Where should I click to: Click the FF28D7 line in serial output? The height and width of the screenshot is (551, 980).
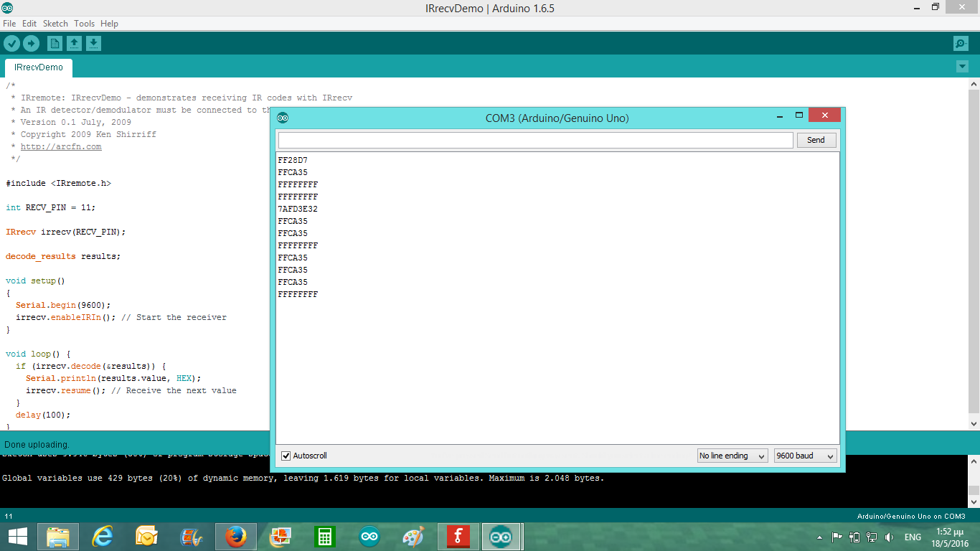(x=293, y=160)
